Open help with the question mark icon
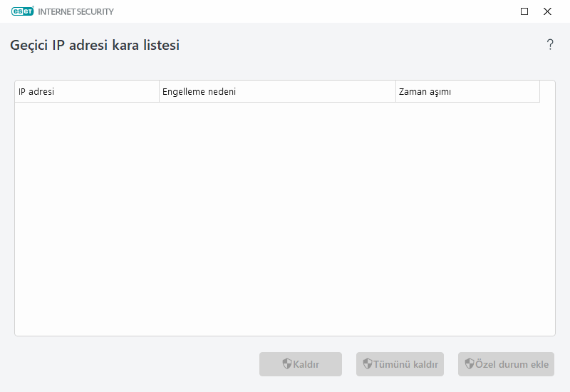Screen dimensions: 570x392 coord(550,45)
